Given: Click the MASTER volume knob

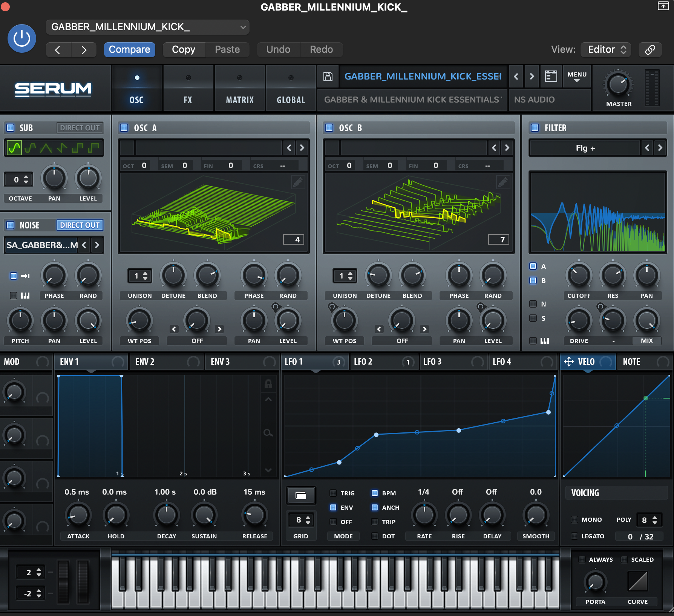Looking at the screenshot, I should coord(618,84).
